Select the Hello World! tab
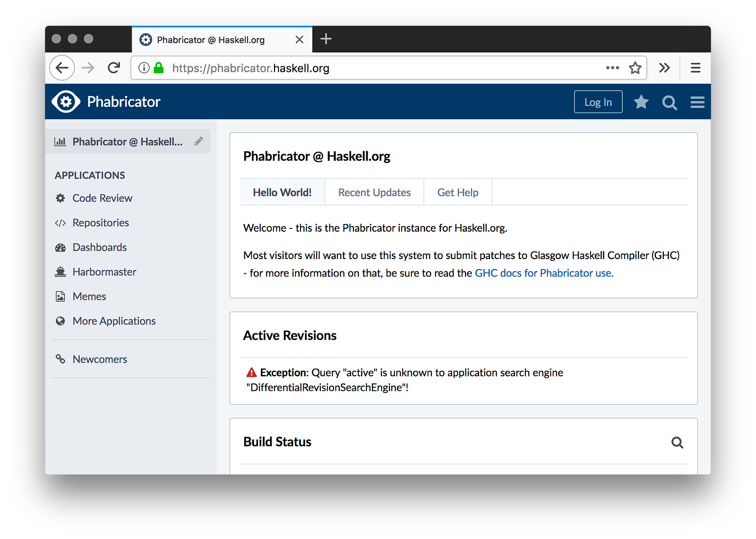Screen dimensions: 756x539 tap(282, 192)
